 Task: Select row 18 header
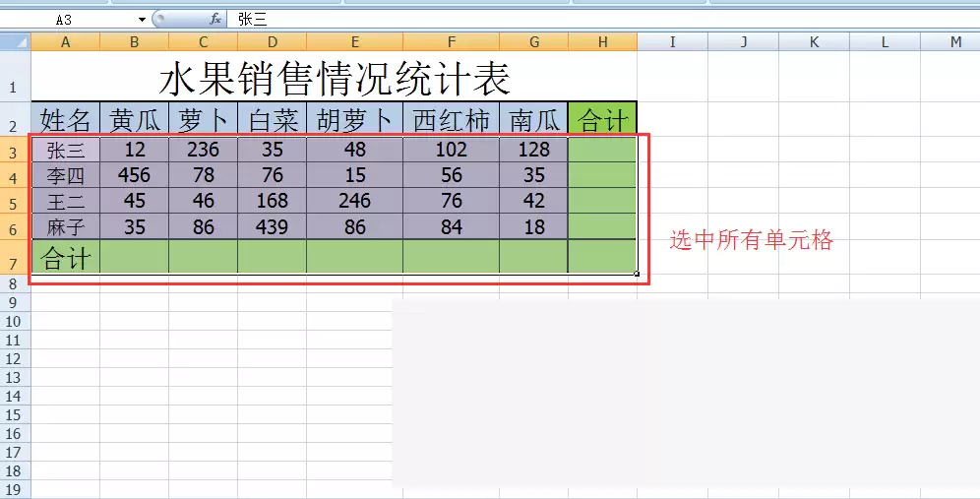click(x=15, y=470)
